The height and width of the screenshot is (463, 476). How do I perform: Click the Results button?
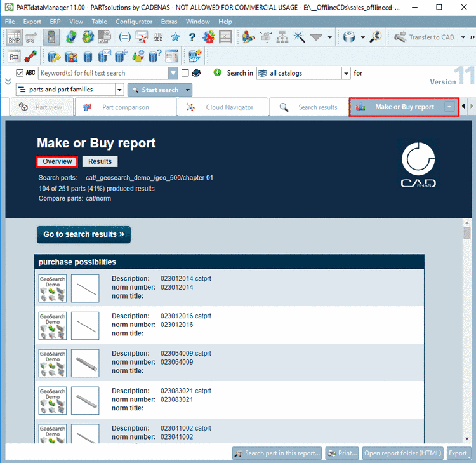[100, 161]
